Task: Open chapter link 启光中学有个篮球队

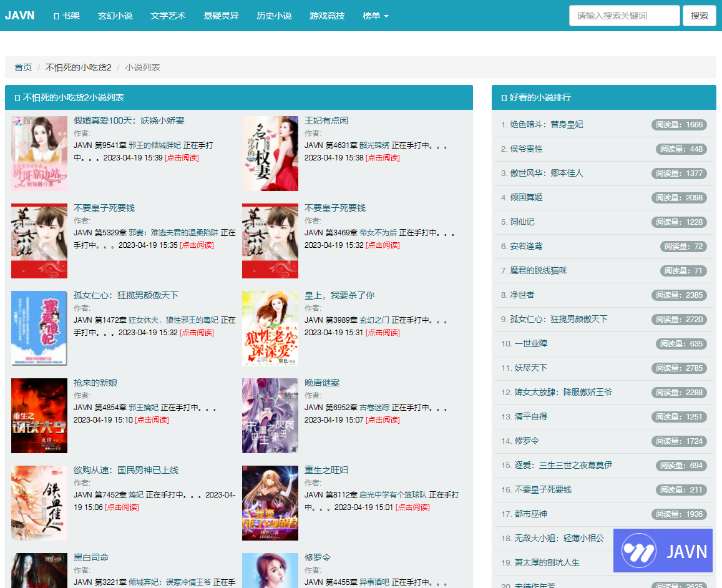Action: 393,495
